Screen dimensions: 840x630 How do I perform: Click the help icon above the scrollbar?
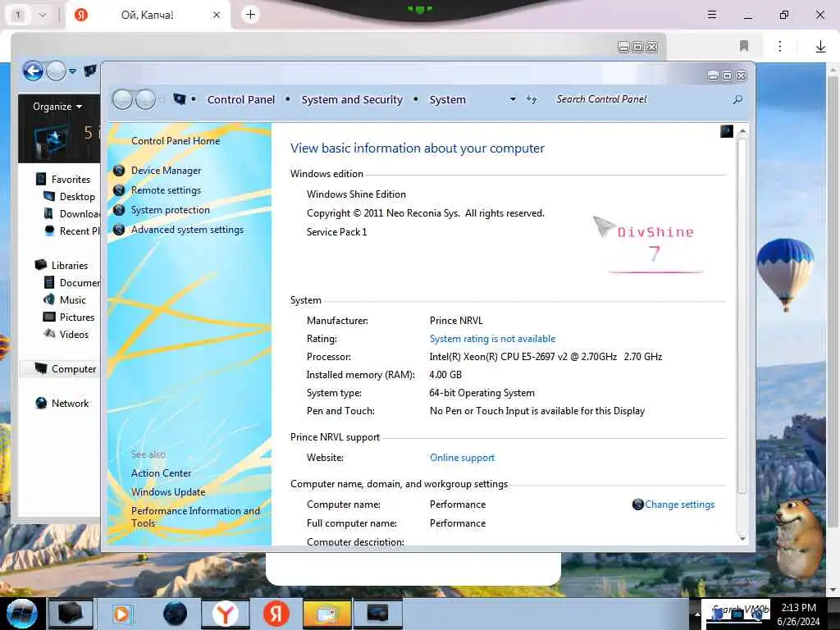point(727,131)
